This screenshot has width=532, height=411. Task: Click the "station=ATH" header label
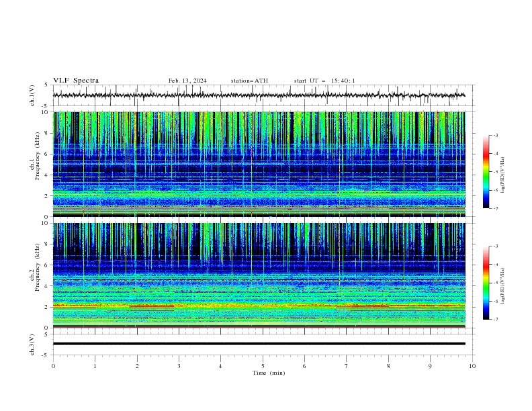tap(249, 81)
